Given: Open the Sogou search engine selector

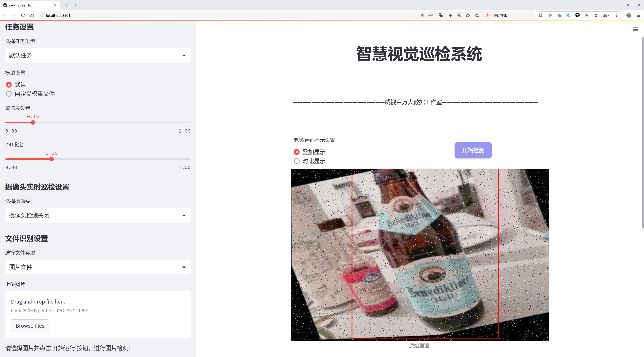Looking at the screenshot, I should point(488,15).
